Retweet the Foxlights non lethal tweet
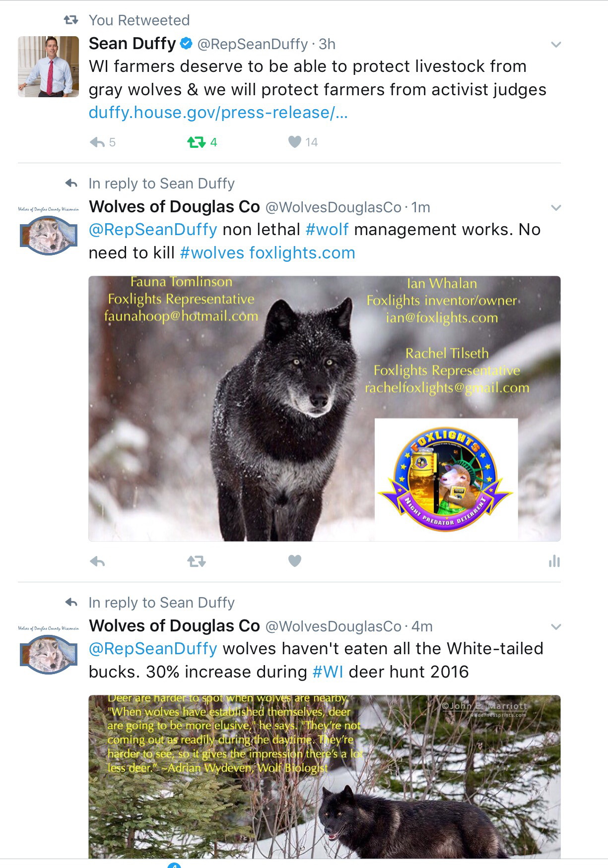608x868 pixels. 196,562
